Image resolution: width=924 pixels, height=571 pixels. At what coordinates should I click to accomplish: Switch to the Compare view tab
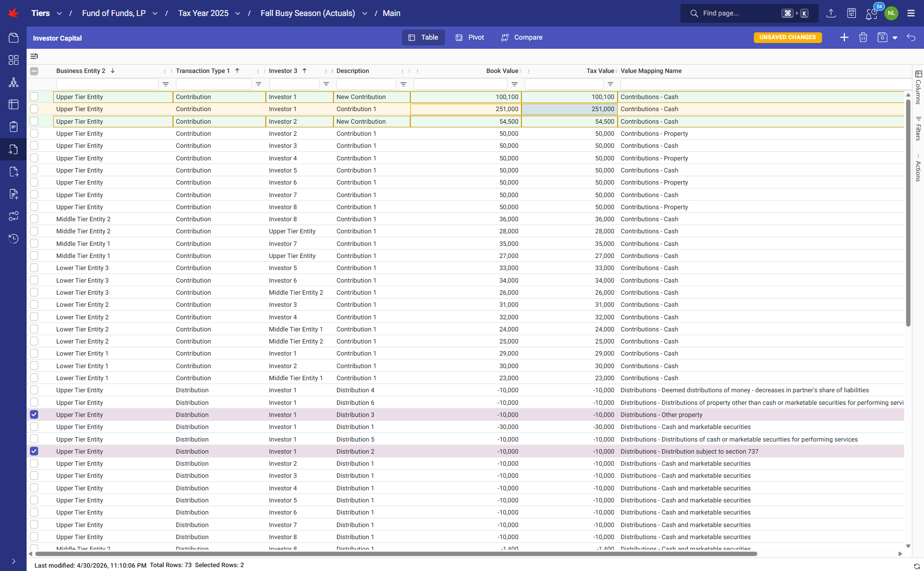[x=522, y=38]
